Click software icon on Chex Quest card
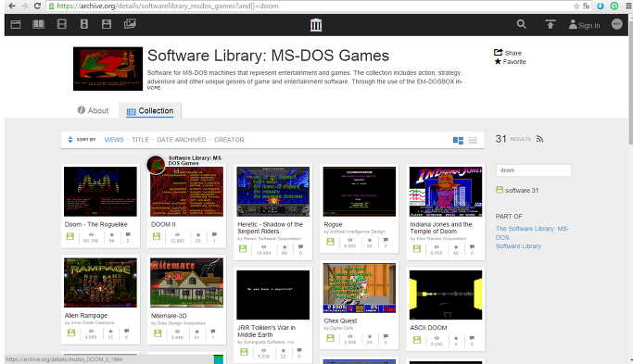 pos(330,338)
